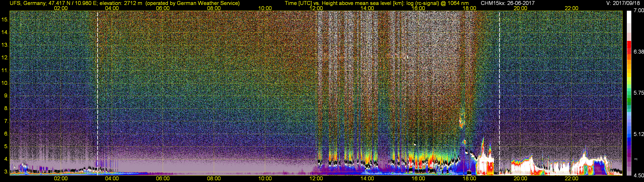Click the instrument label 'CHM15kx: 26-06-2017'

(507, 3)
